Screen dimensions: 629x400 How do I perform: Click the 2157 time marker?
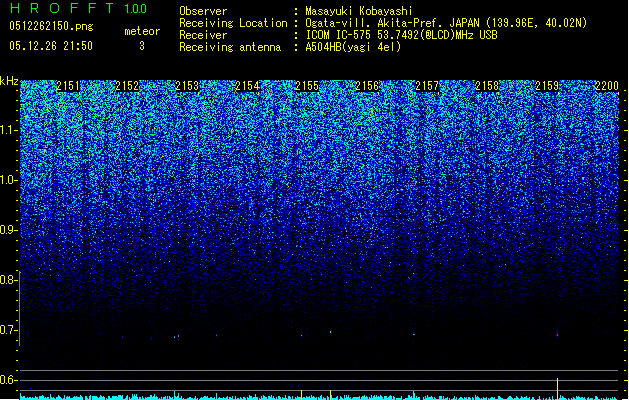pos(427,86)
